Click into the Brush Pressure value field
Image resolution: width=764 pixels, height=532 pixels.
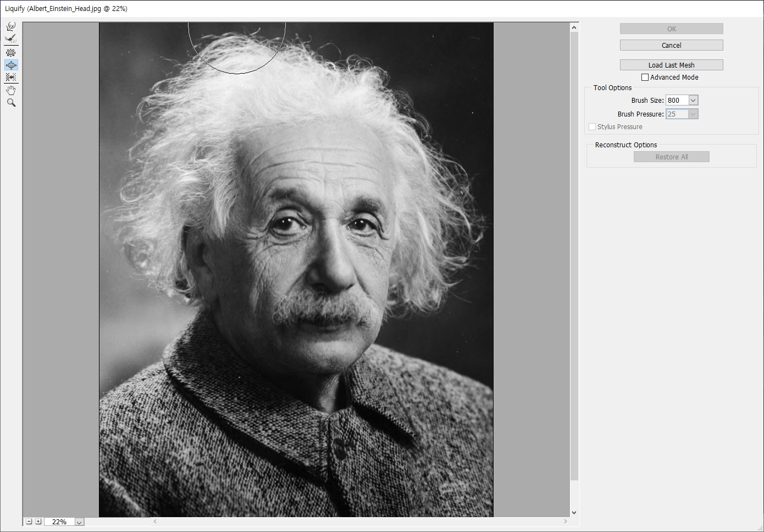click(x=677, y=114)
